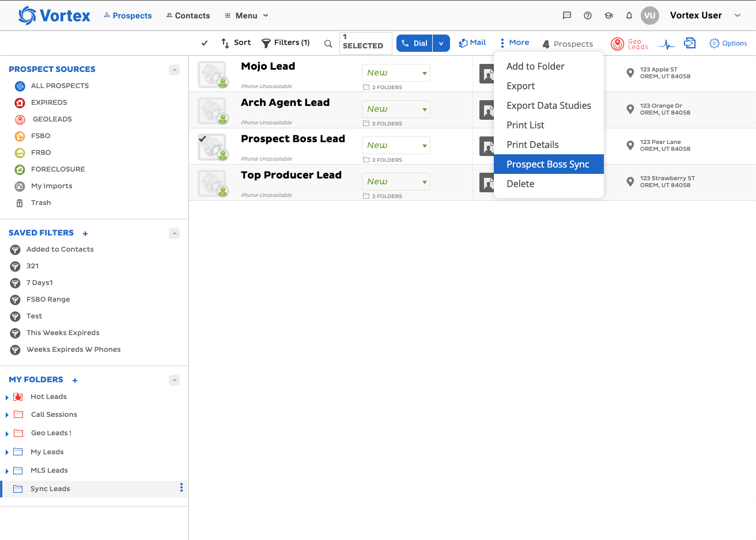Expand the Geo Leads ! folder
The width and height of the screenshot is (756, 540).
pyautogui.click(x=7, y=433)
